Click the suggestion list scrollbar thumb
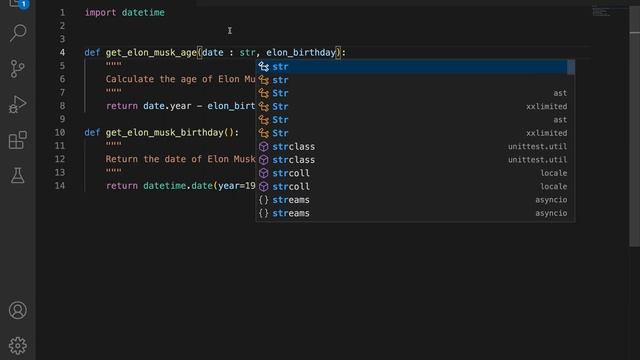Image resolution: width=640 pixels, height=360 pixels. [x=571, y=67]
